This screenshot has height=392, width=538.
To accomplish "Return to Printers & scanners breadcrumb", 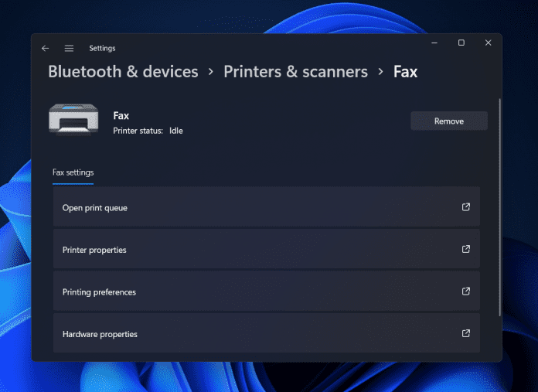I will tap(295, 72).
